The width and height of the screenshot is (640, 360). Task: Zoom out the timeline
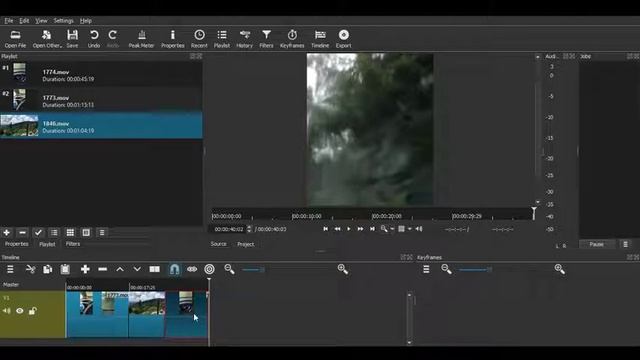click(x=229, y=269)
